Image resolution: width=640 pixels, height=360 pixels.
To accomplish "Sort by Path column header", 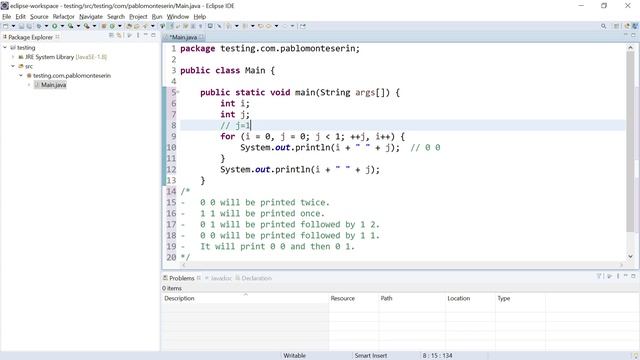I will tap(412, 298).
